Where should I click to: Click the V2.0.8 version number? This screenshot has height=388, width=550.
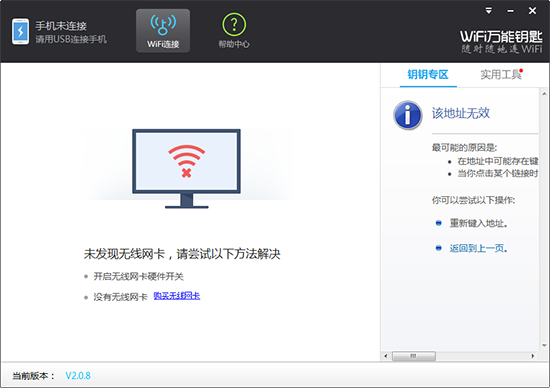[x=78, y=376]
